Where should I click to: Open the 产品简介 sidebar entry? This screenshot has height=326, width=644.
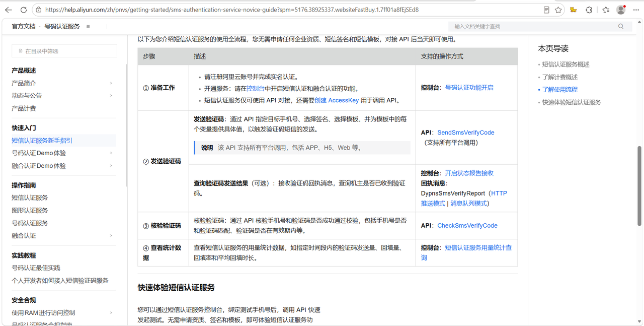[24, 83]
